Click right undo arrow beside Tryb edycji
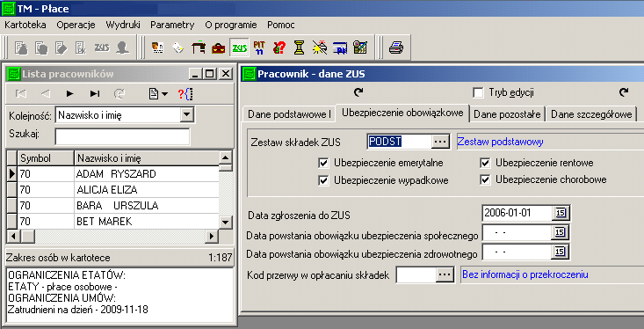644x329 pixels. [624, 92]
